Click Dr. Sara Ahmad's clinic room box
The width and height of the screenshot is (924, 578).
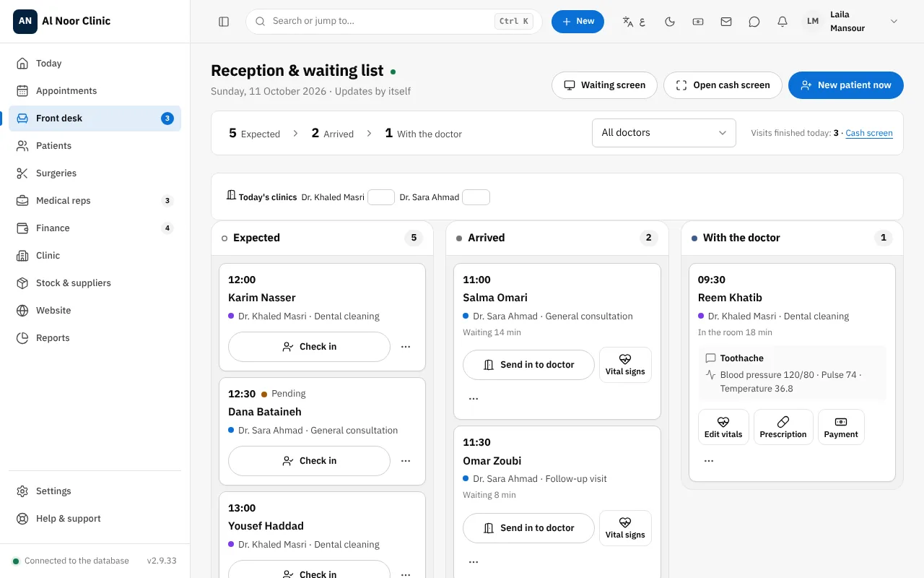[x=476, y=197]
